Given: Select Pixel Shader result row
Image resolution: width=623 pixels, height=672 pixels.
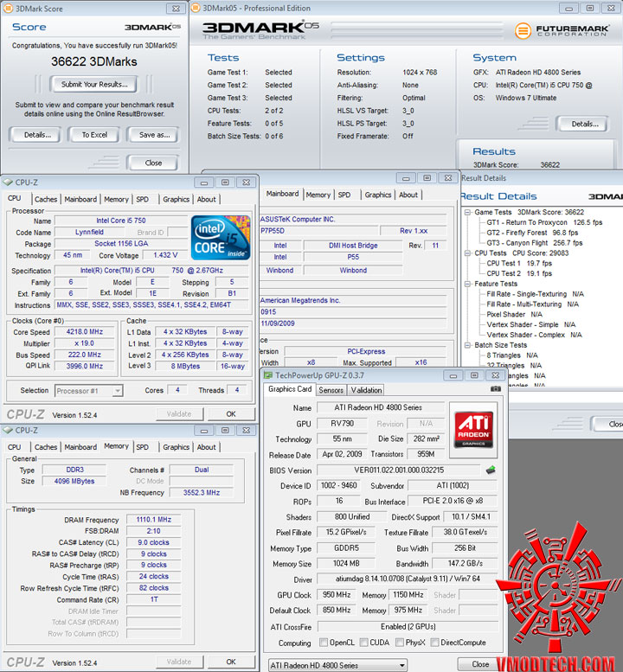Looking at the screenshot, I should point(514,315).
